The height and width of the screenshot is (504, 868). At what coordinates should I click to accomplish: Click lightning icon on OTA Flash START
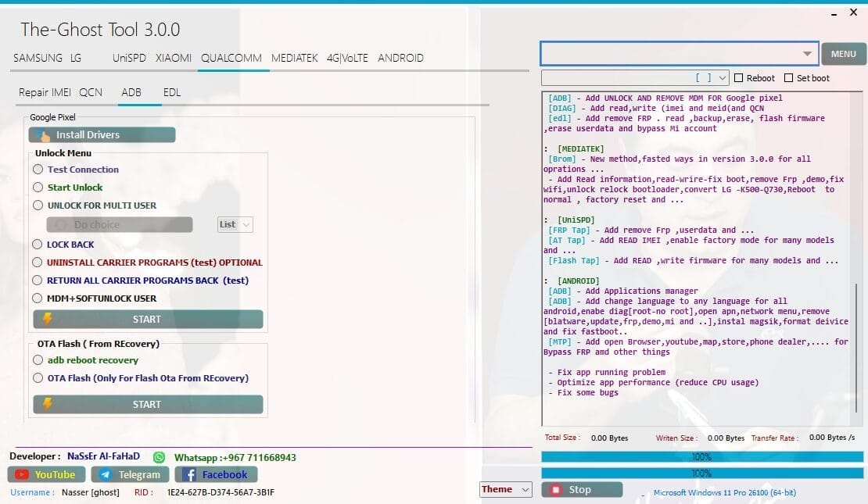47,404
